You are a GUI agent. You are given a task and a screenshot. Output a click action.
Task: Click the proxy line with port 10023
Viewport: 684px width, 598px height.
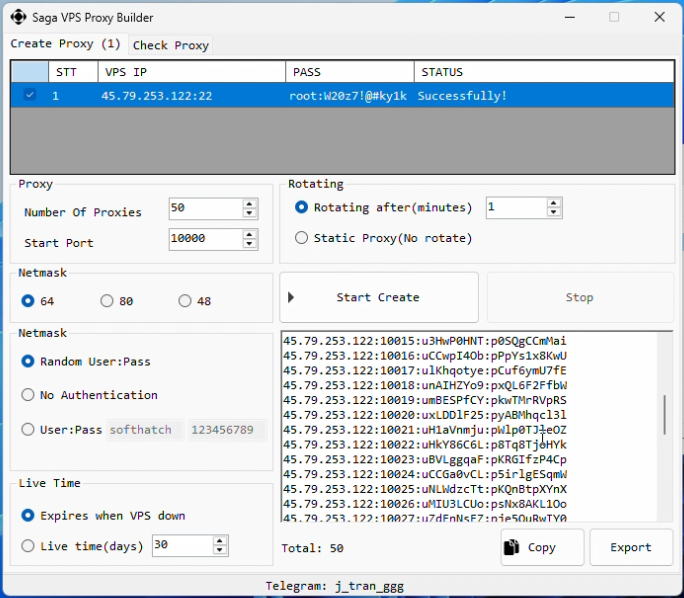coord(425,460)
